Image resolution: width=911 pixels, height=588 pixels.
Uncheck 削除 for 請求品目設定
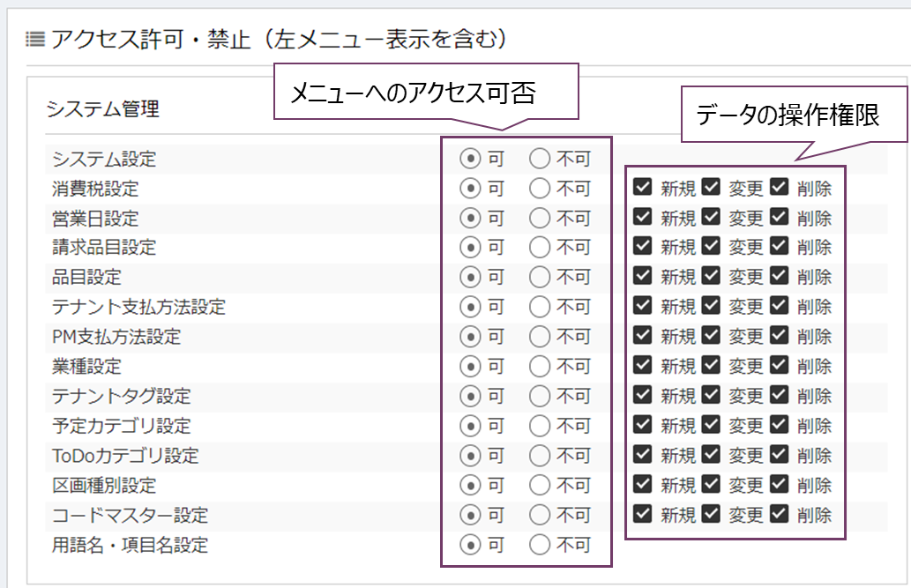tap(779, 247)
